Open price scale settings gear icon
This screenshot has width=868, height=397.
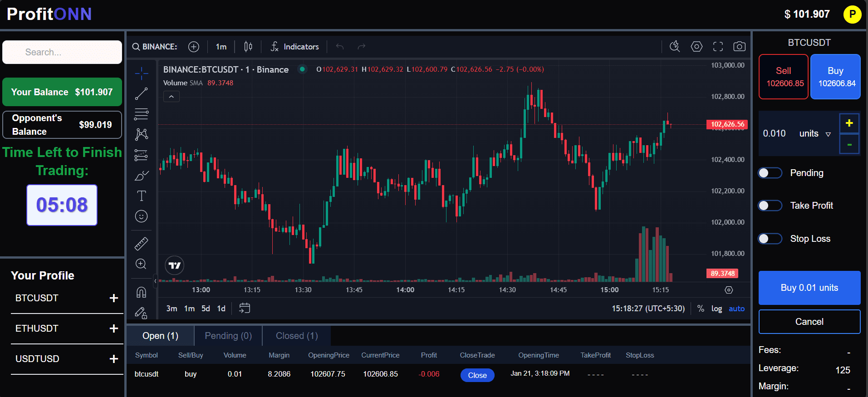point(729,290)
